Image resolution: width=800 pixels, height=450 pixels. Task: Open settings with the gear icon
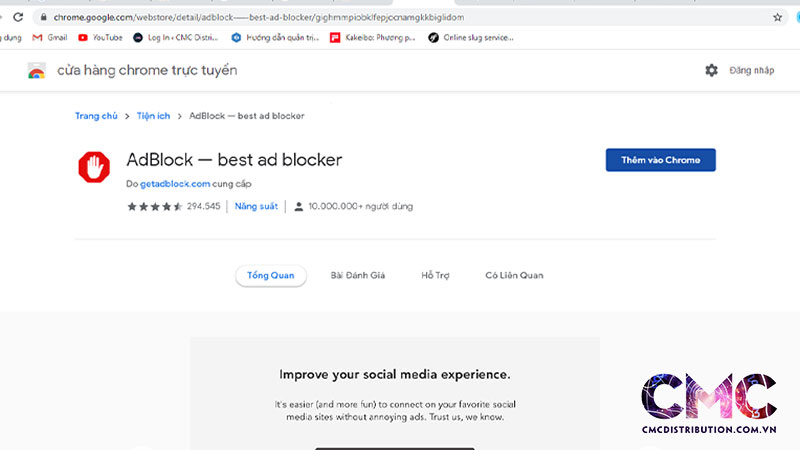(711, 70)
